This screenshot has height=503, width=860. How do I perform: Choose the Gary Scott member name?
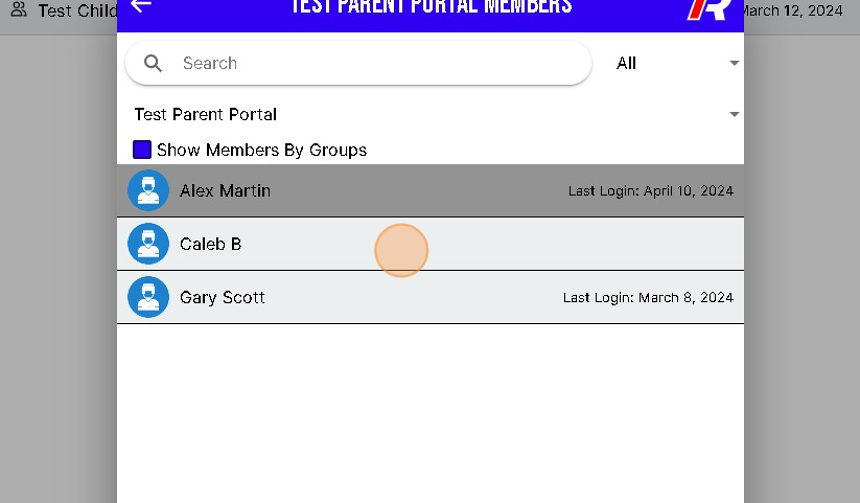click(222, 297)
